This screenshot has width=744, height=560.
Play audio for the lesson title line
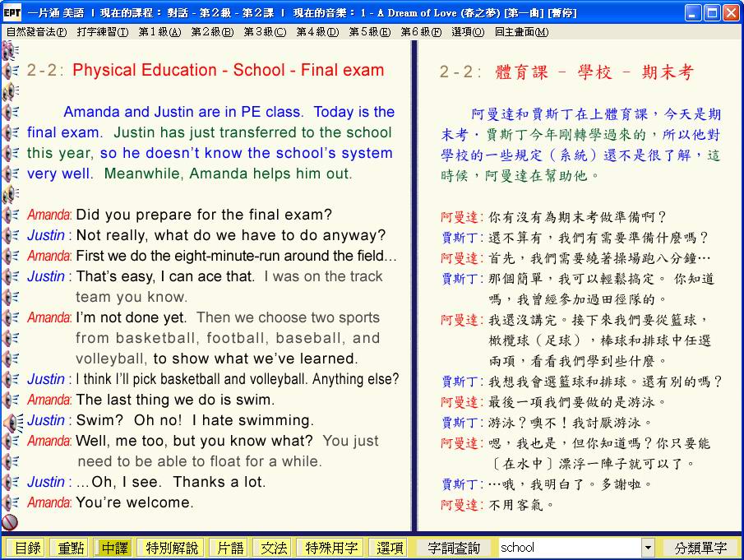[x=11, y=71]
